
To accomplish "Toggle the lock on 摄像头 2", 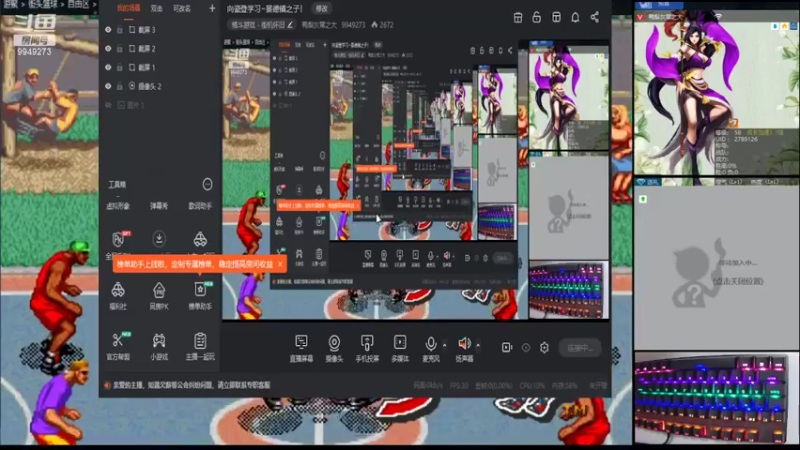I will 120,86.
